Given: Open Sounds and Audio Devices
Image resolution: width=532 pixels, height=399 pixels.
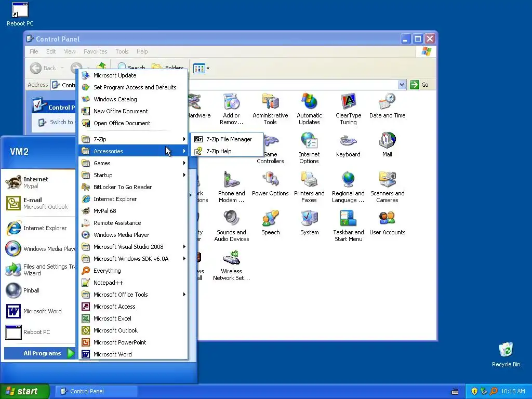Looking at the screenshot, I should (231, 226).
